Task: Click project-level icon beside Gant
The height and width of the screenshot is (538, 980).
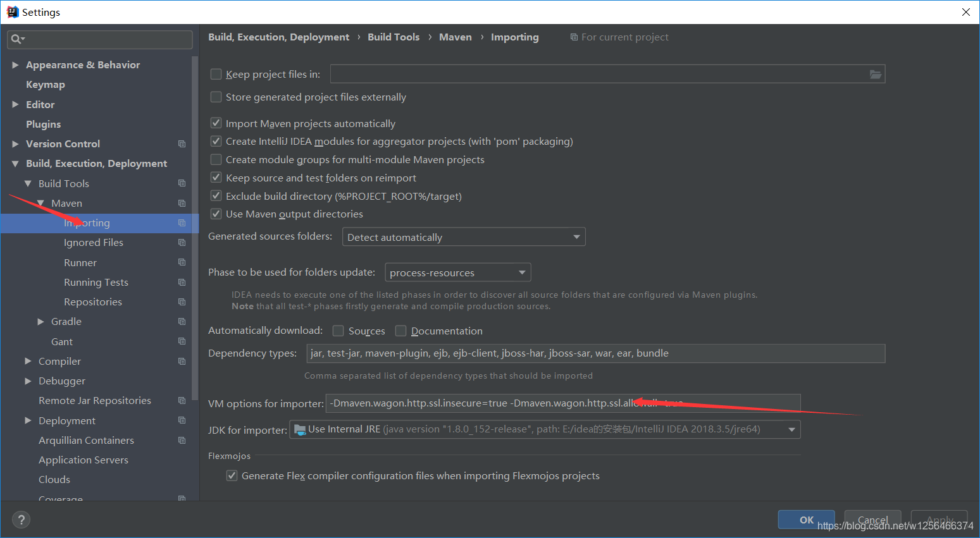Action: pos(182,341)
